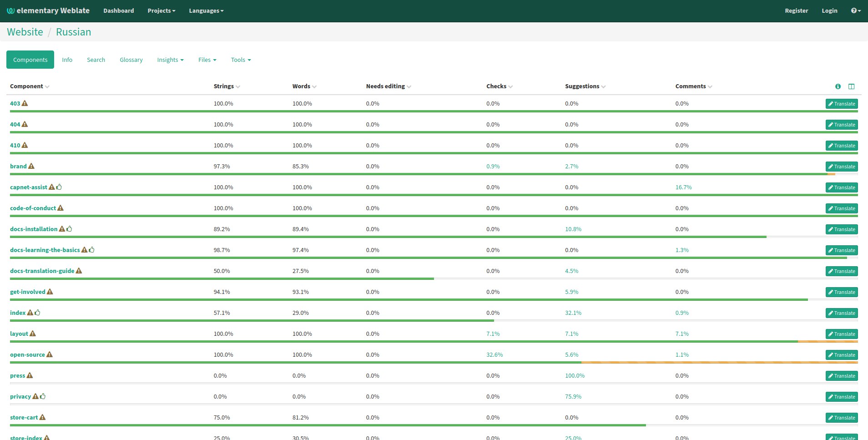Screen dimensions: 868x440
Task: Click Translate button for 403 row
Action: 842,104
